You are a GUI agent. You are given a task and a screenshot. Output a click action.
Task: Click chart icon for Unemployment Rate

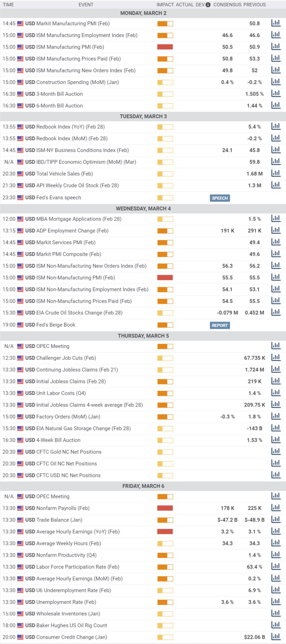point(276,602)
